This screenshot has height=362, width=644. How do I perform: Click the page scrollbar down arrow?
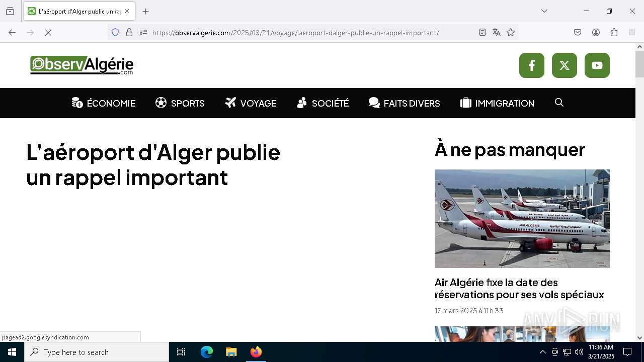639,338
